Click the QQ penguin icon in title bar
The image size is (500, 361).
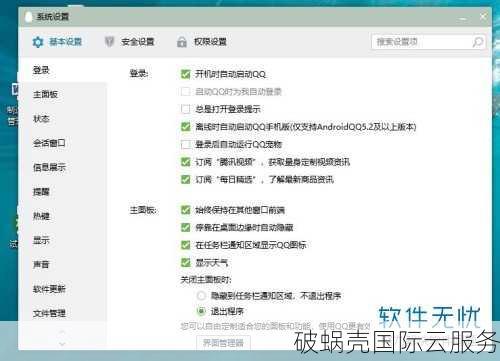(x=29, y=17)
